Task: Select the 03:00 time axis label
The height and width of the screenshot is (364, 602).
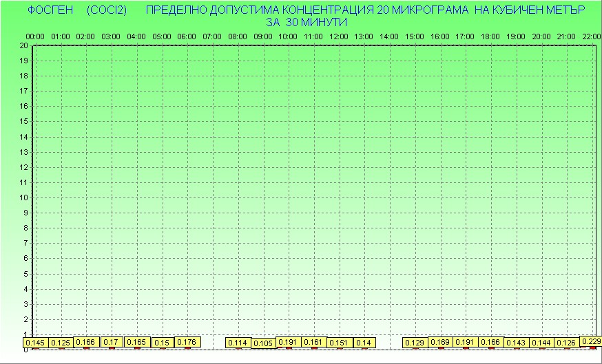Action: click(x=111, y=37)
